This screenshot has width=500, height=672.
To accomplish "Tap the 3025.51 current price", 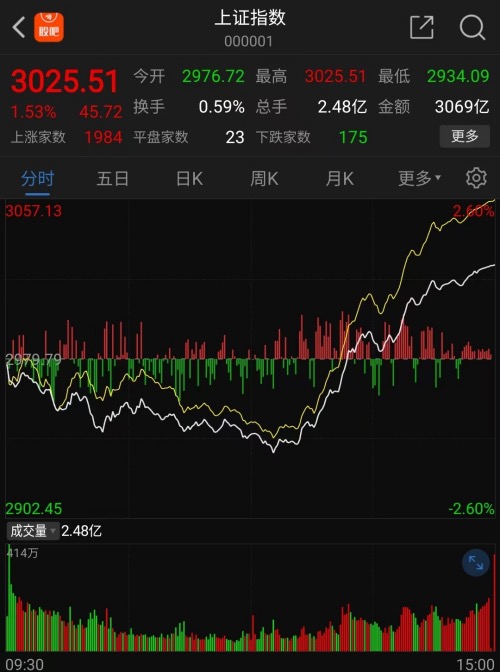I will coord(65,81).
